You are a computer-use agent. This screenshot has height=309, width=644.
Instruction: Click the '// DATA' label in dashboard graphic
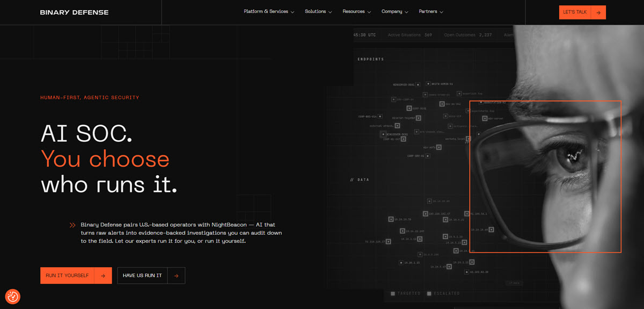pyautogui.click(x=360, y=179)
